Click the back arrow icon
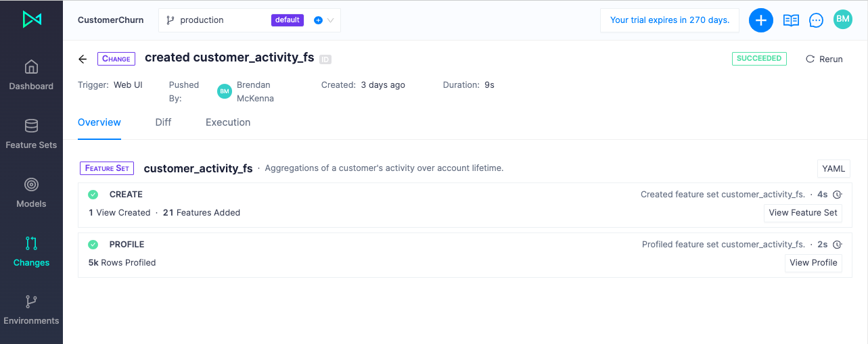Image resolution: width=868 pixels, height=344 pixels. (83, 59)
